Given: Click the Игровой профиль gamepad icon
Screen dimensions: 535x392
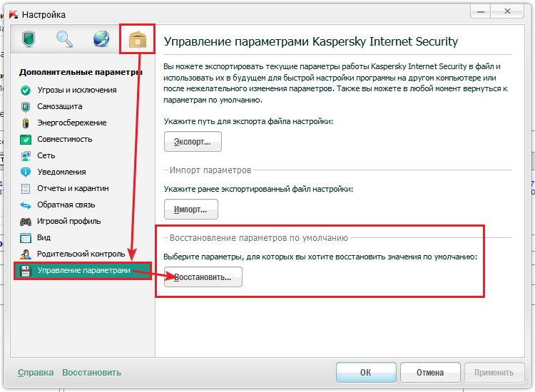Looking at the screenshot, I should 26,222.
